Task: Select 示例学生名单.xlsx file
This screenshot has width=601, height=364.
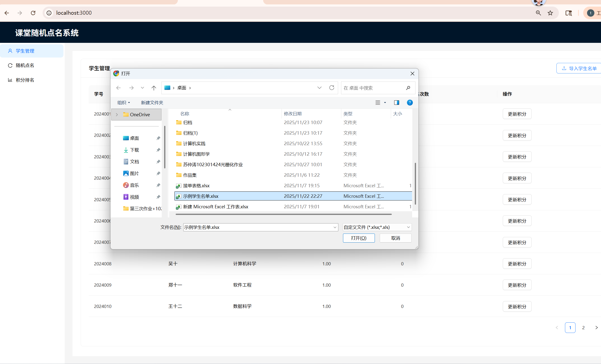Action: tap(201, 196)
